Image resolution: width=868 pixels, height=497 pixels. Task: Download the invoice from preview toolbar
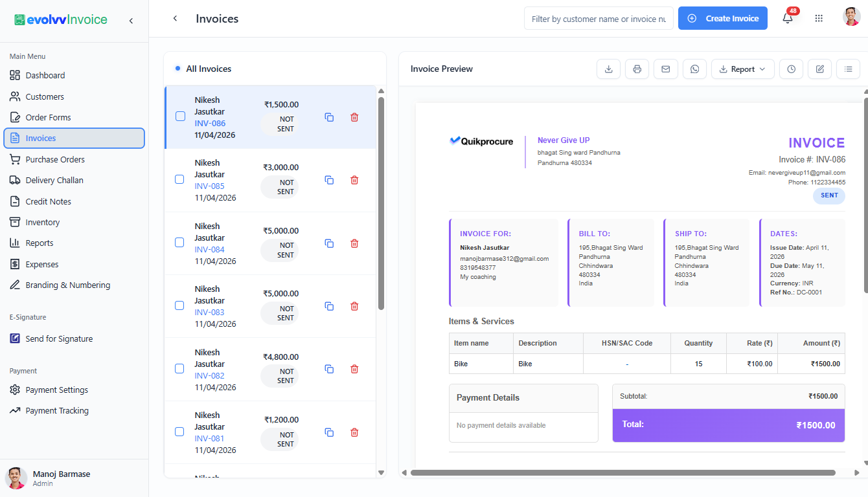pyautogui.click(x=608, y=69)
